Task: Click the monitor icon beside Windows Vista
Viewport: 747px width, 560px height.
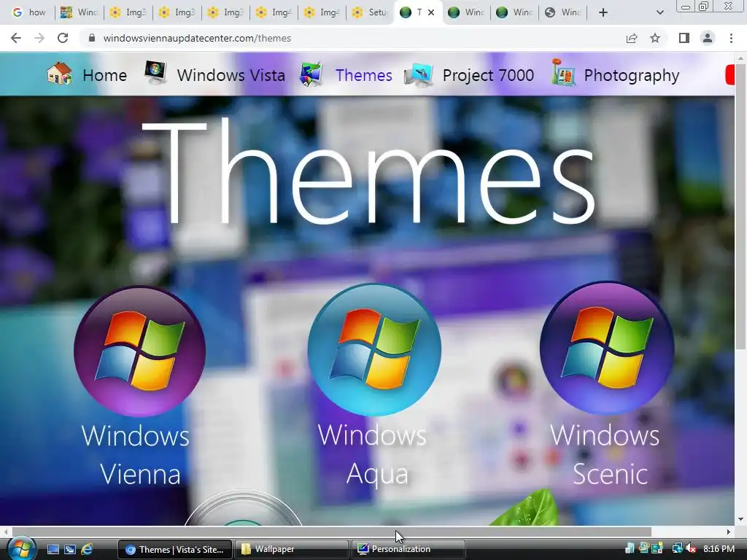Action: 155,73
